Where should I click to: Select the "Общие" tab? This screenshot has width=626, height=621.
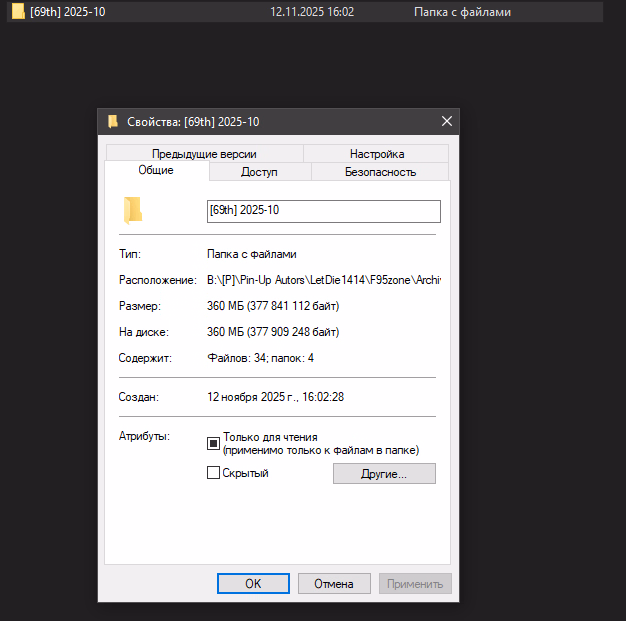click(156, 171)
